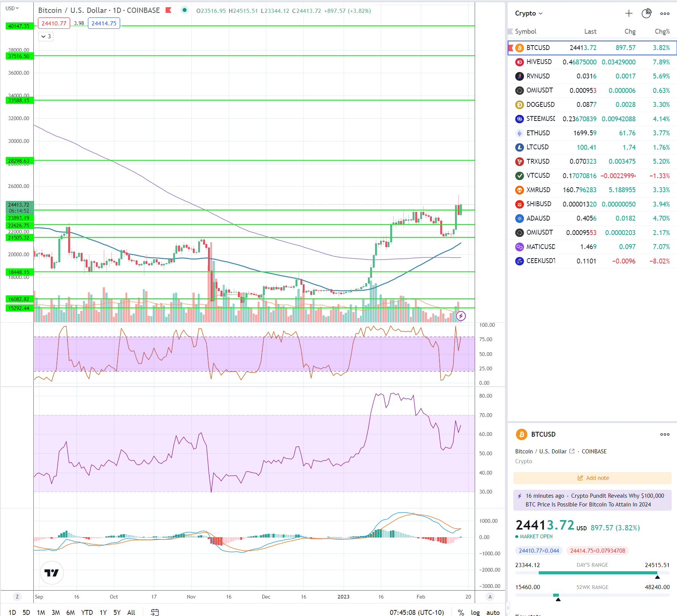Click the XMRUSD coin icon
Image resolution: width=677 pixels, height=616 pixels.
point(519,190)
